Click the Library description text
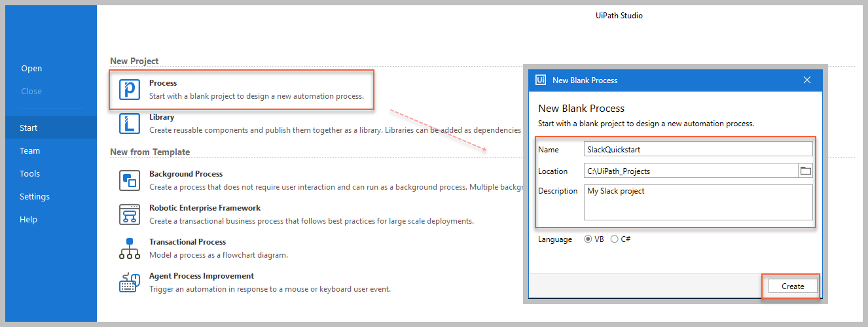 coord(335,130)
